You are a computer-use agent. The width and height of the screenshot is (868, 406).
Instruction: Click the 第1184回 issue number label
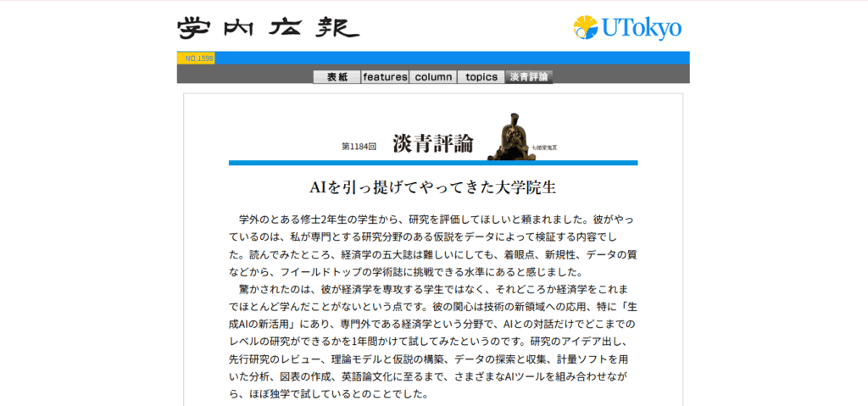point(359,147)
